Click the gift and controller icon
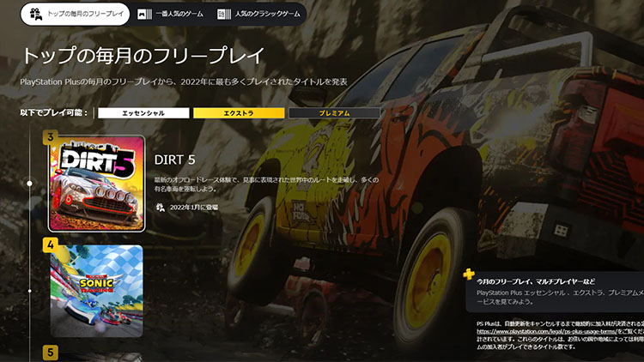Image resolution: width=644 pixels, height=362 pixels. [x=36, y=14]
